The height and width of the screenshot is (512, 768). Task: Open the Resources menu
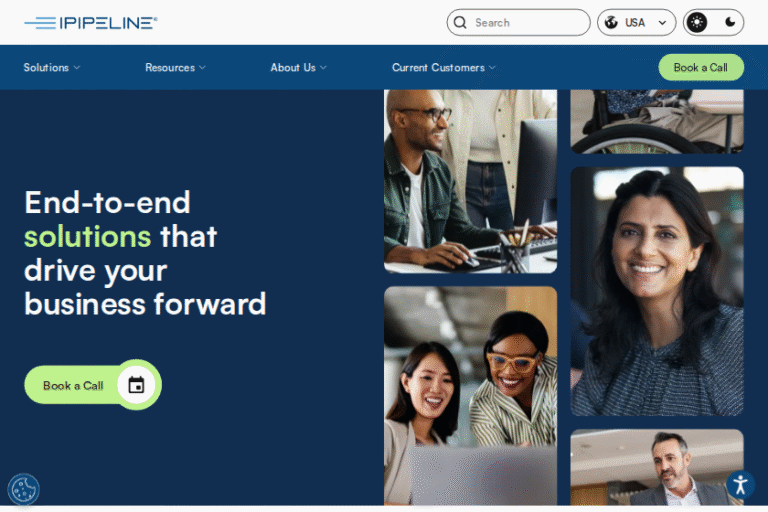[x=175, y=68]
